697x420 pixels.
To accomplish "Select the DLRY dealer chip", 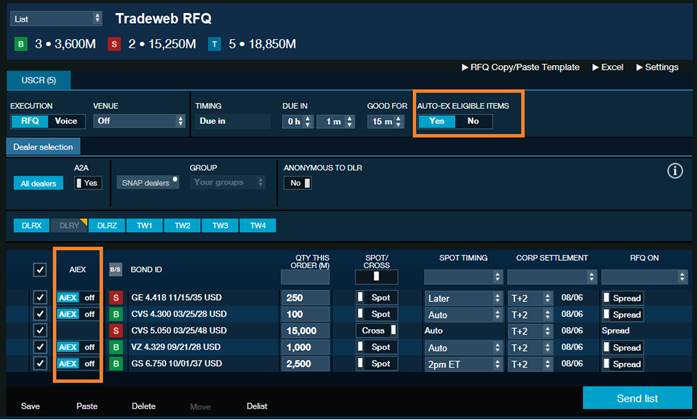I will 69,226.
